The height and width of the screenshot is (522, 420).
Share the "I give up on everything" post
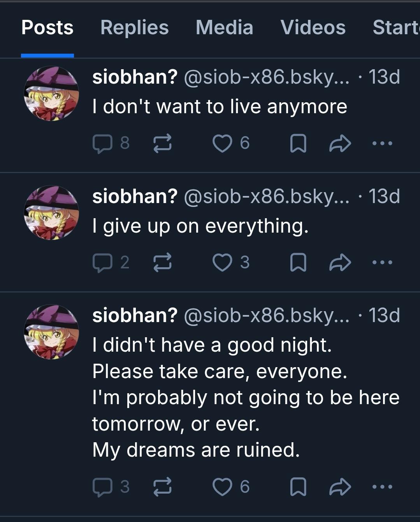pos(340,263)
